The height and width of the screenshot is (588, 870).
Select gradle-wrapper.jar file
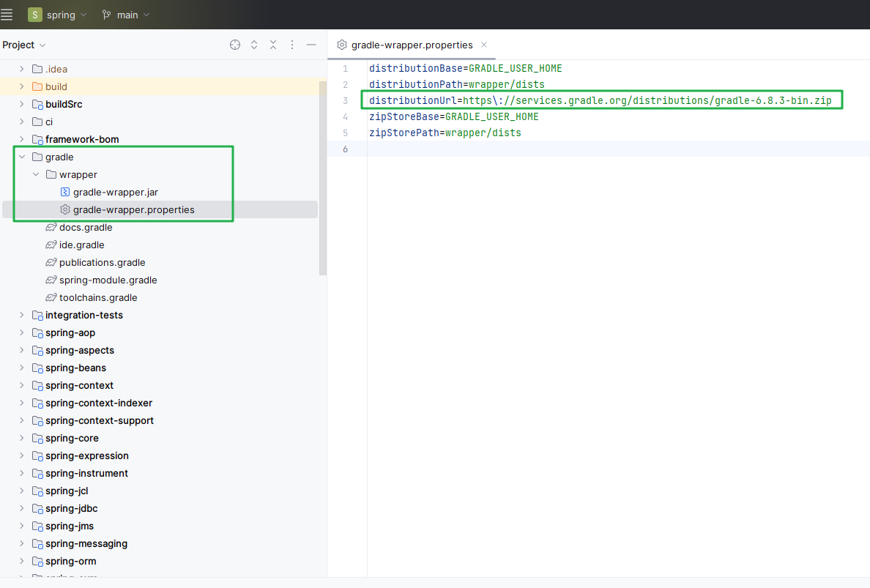(116, 192)
